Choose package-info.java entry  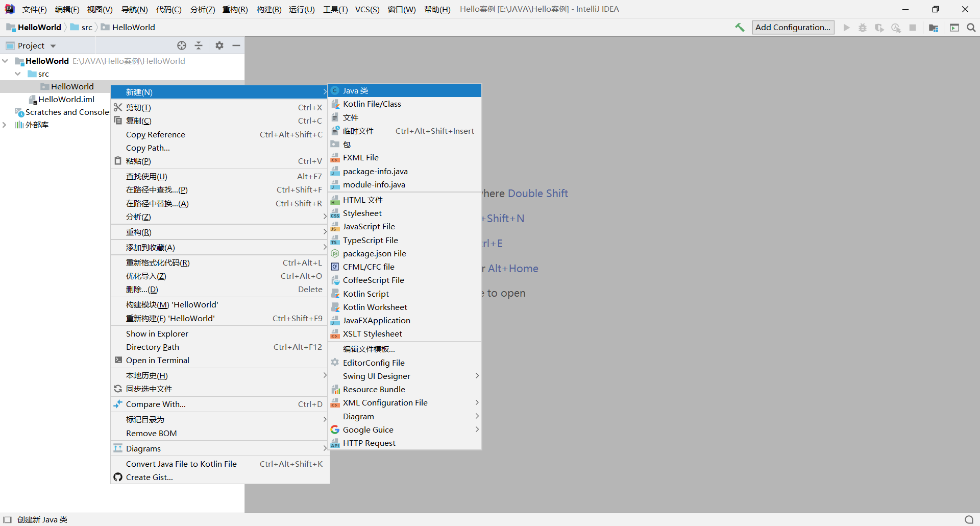point(404,171)
